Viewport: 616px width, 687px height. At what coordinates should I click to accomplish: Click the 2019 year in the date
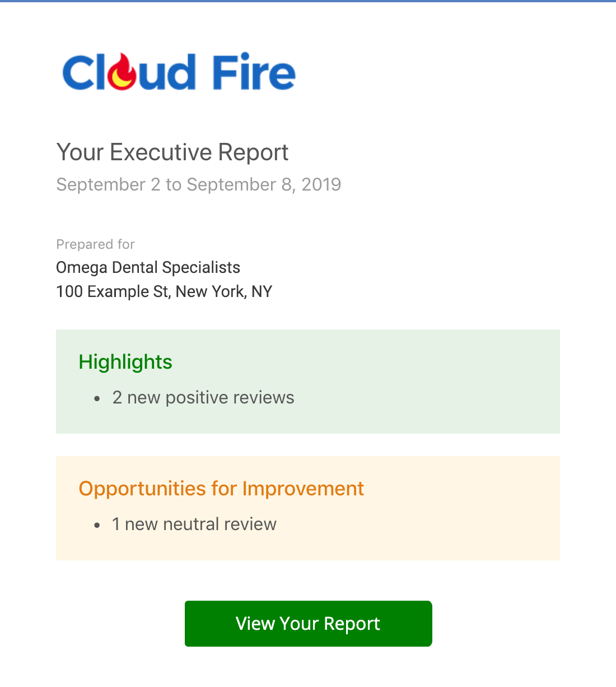tap(321, 184)
